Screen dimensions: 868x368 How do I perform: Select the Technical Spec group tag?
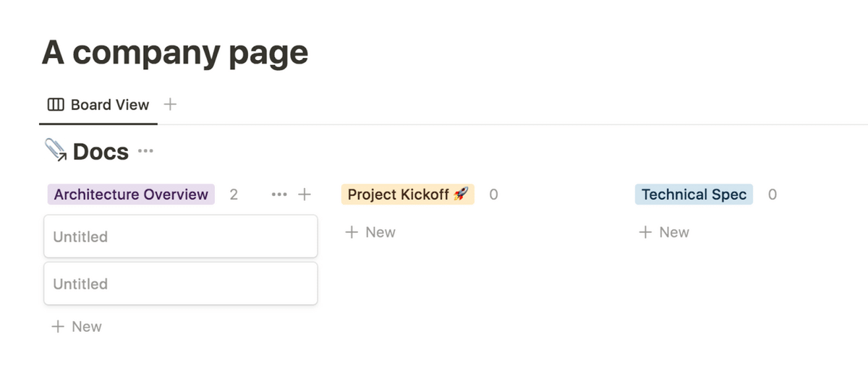(694, 194)
